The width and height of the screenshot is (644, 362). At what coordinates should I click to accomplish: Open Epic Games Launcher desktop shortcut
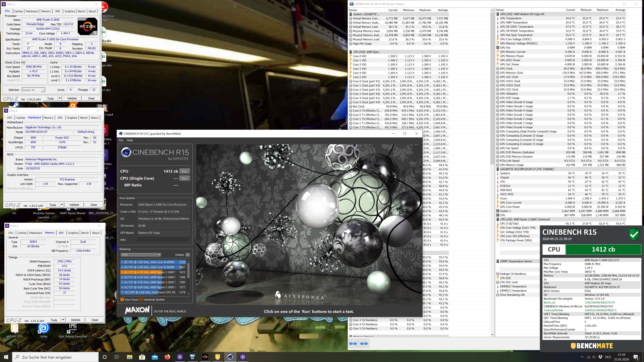[73, 330]
